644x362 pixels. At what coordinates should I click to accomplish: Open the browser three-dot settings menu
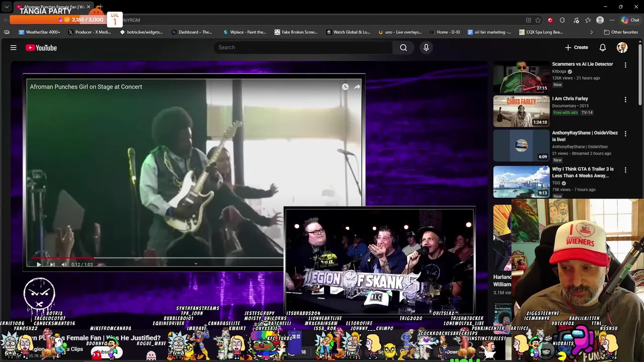coord(612,20)
